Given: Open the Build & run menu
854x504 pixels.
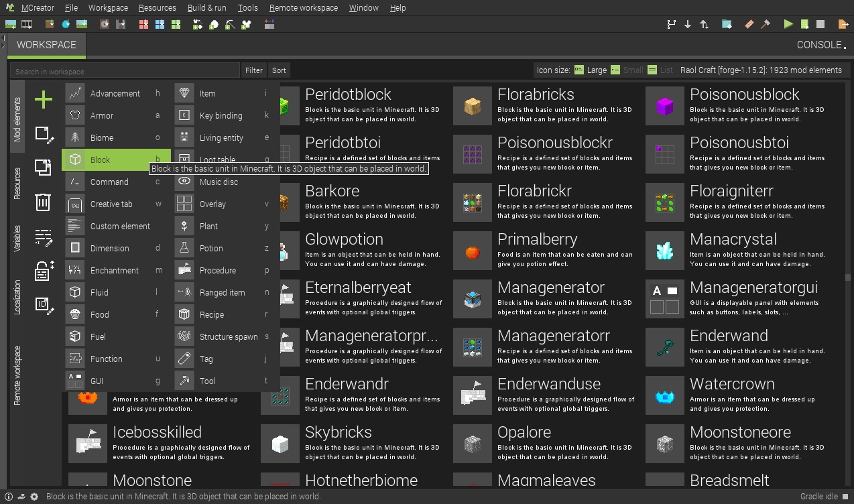Looking at the screenshot, I should click(206, 8).
